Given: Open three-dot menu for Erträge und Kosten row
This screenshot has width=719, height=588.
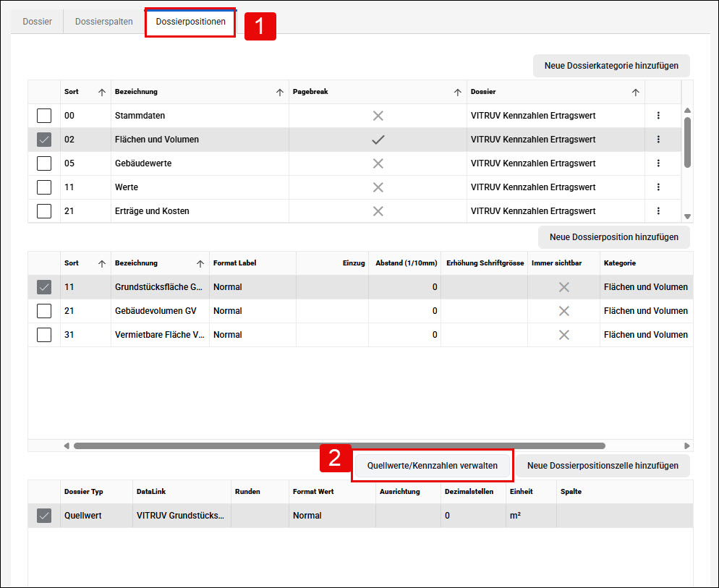Looking at the screenshot, I should click(x=658, y=211).
